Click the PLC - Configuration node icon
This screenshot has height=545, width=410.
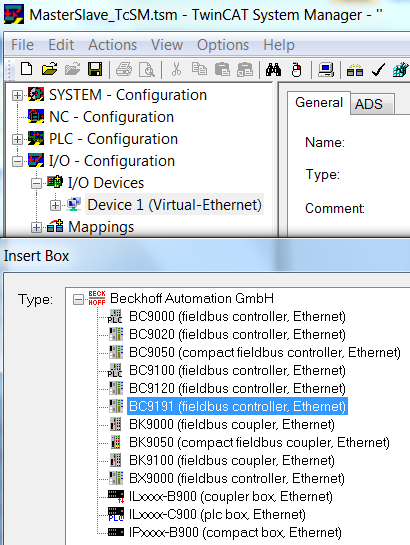click(36, 138)
